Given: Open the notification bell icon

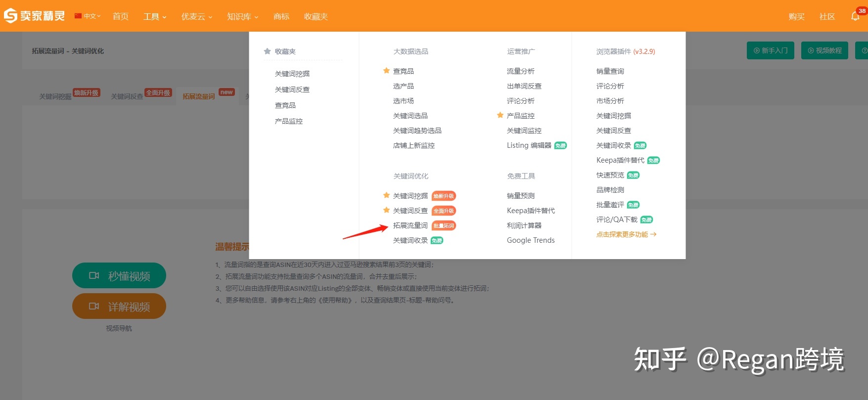Looking at the screenshot, I should [855, 16].
